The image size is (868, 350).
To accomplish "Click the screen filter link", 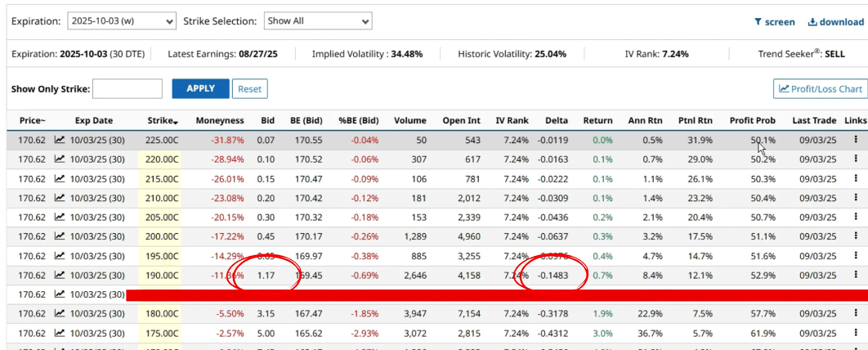I will 774,22.
